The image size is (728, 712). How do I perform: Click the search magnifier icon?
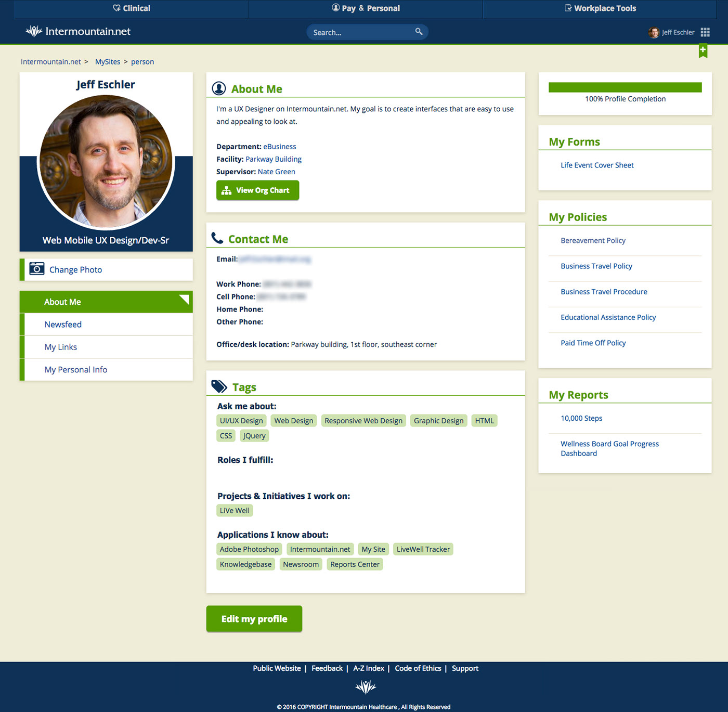pyautogui.click(x=419, y=32)
